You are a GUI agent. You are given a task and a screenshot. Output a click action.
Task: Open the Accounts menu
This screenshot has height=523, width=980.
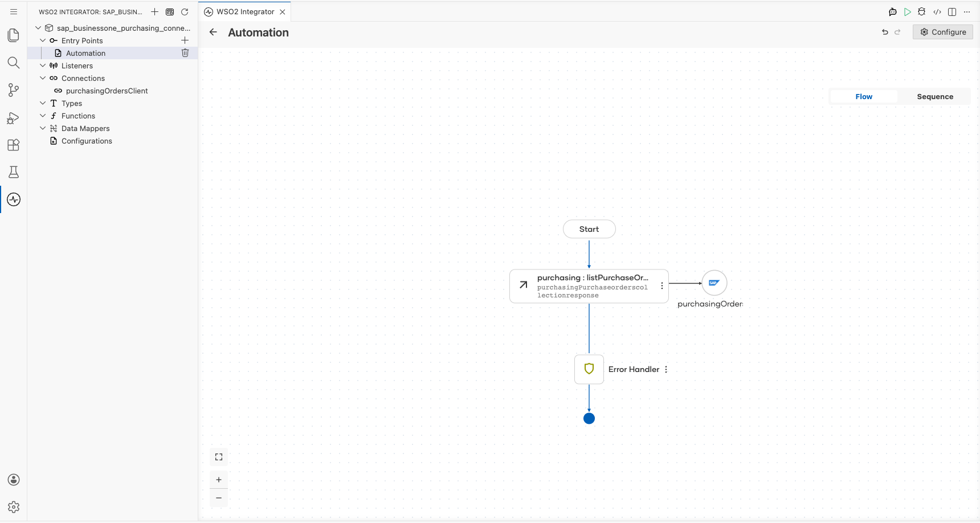coord(14,480)
